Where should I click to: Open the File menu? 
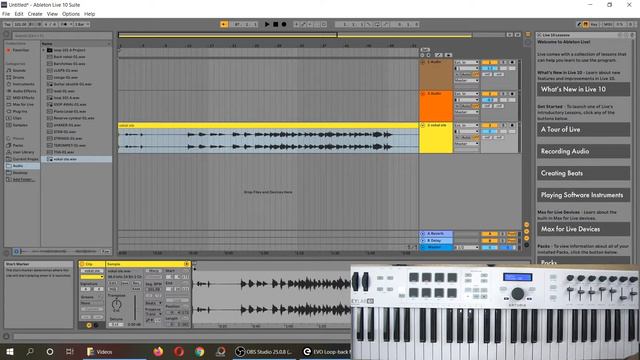point(6,14)
